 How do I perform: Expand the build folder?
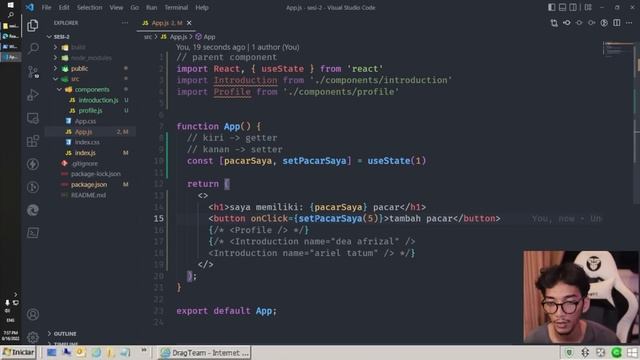[x=78, y=47]
